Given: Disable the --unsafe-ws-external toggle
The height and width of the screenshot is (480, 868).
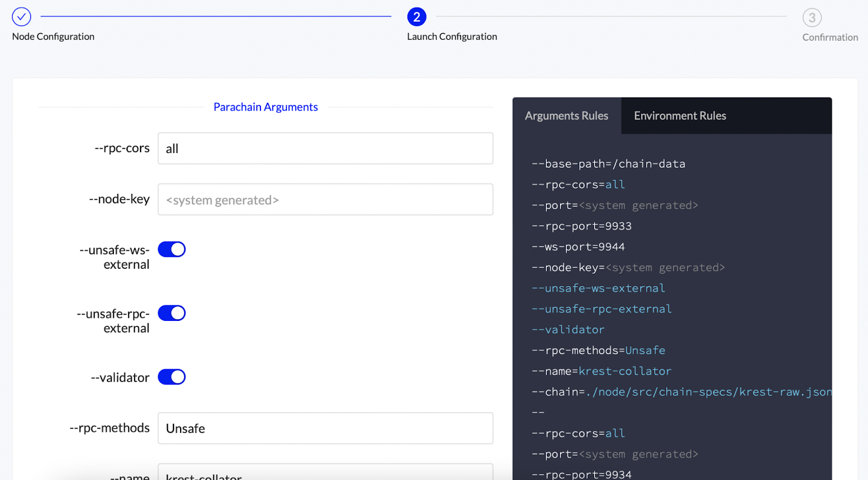Looking at the screenshot, I should [x=171, y=249].
